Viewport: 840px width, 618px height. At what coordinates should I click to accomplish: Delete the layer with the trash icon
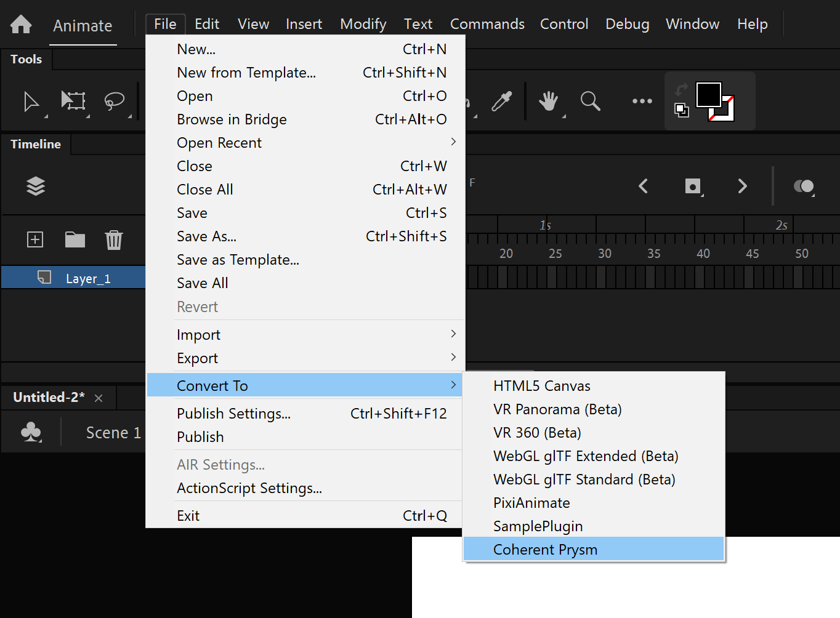click(x=114, y=239)
